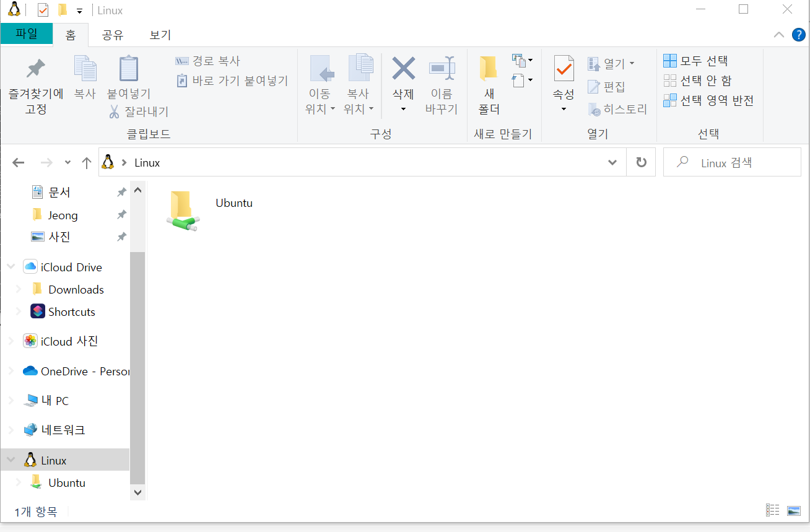The width and height of the screenshot is (810, 532).
Task: Open the 파일 (File) tab
Action: click(27, 34)
